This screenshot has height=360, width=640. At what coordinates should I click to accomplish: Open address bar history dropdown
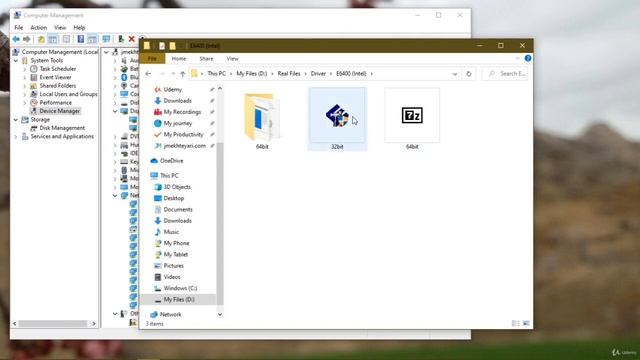(455, 74)
